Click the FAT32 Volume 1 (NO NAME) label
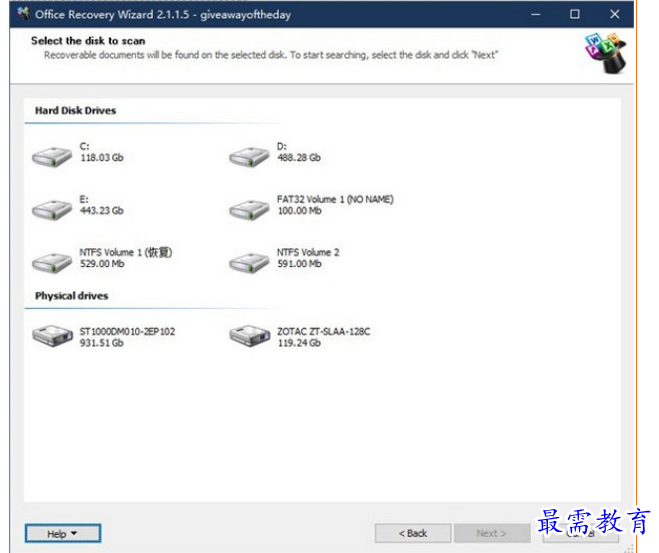Viewport: 659px width, 553px height. pos(335,199)
